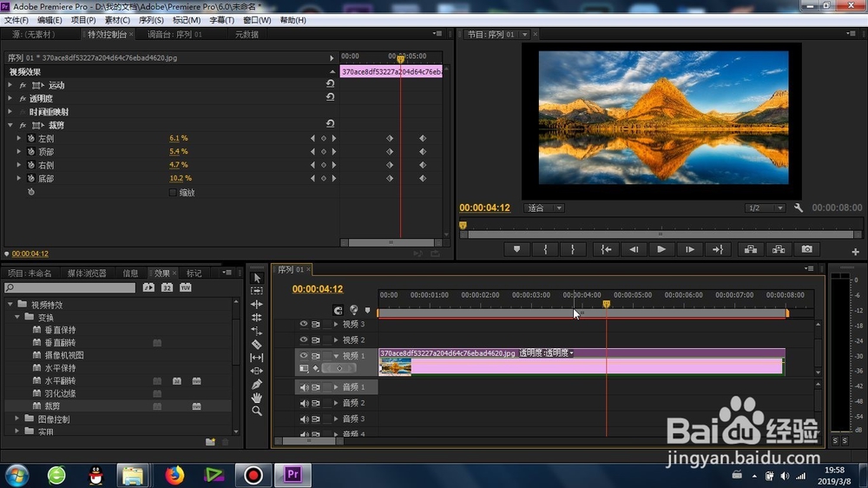Switch to 媒体浏览器 tab
The height and width of the screenshot is (488, 868).
click(x=87, y=273)
